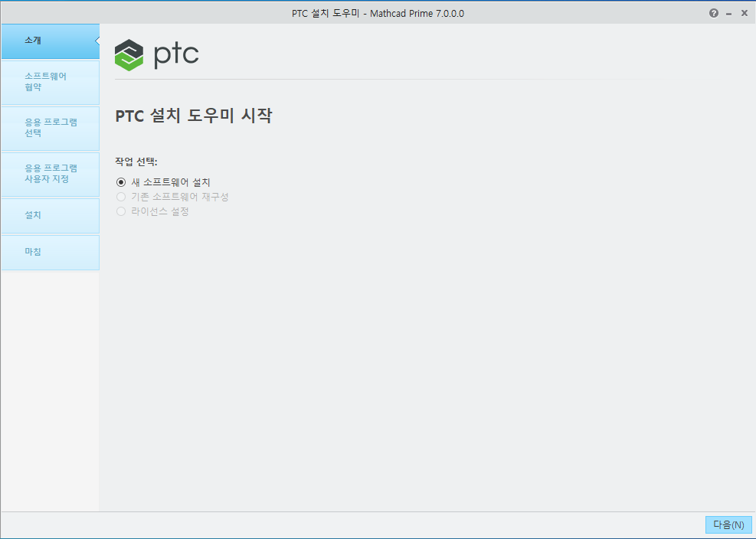Close the PTC installer window
The width and height of the screenshot is (756, 539).
pyautogui.click(x=745, y=13)
